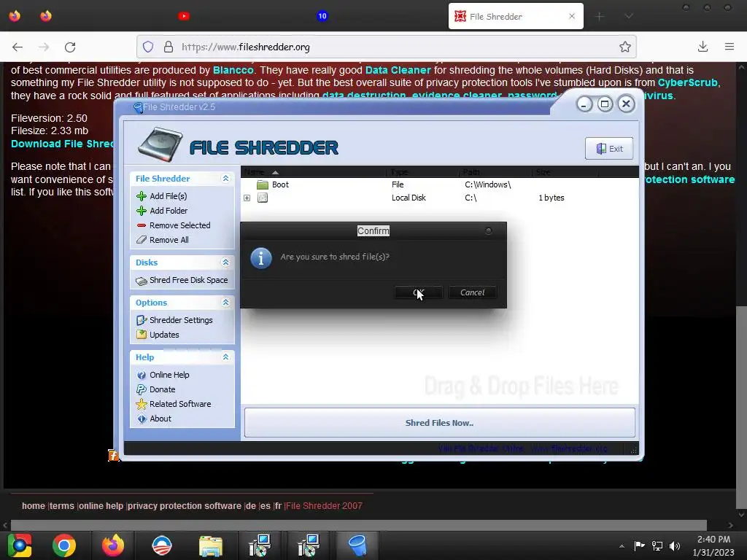Open Shredder Settings via its icon
This screenshot has height=560, width=747.
[142, 320]
